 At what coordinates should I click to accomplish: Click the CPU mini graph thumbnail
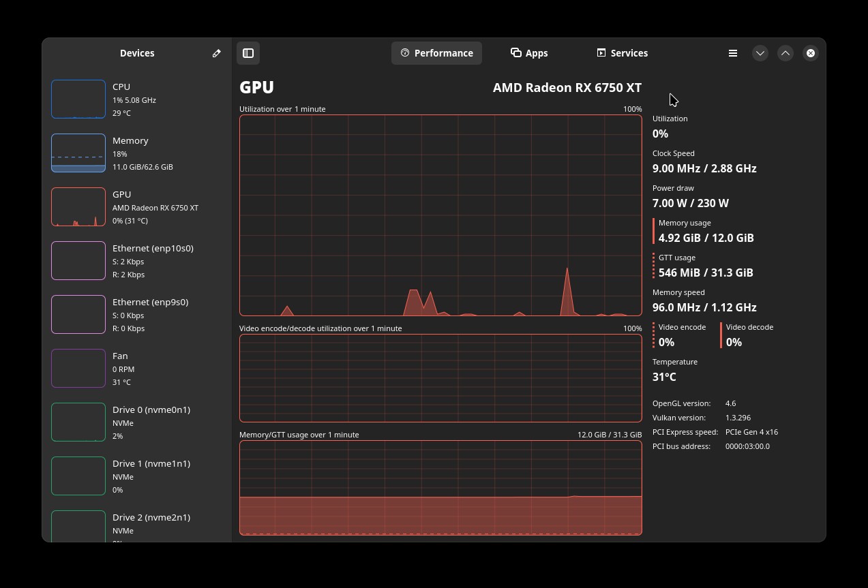click(x=78, y=99)
